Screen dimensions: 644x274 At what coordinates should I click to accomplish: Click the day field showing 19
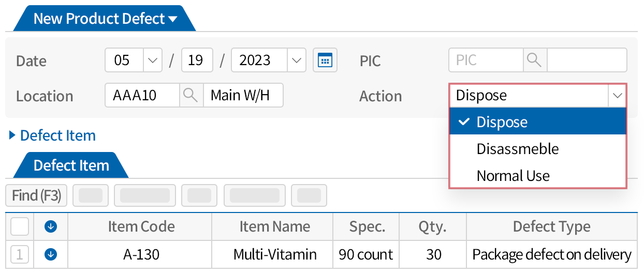(197, 60)
